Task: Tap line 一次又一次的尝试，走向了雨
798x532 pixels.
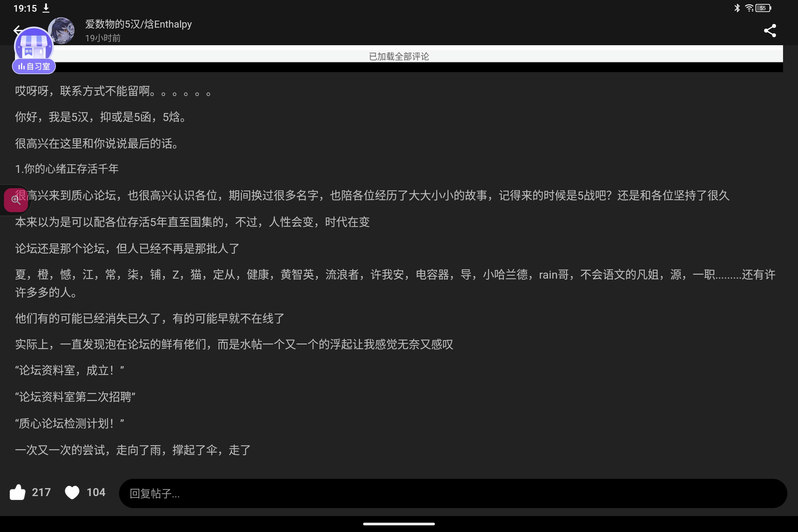Action: coord(133,450)
